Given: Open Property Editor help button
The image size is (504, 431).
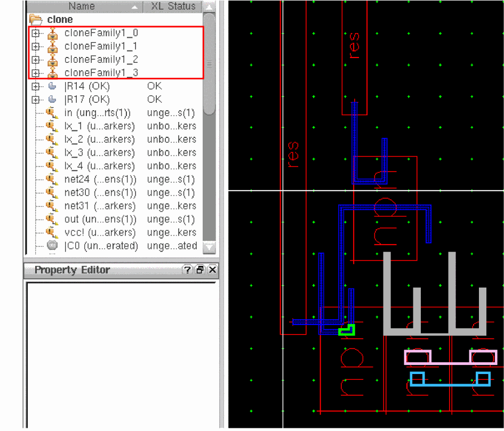Looking at the screenshot, I should [187, 270].
